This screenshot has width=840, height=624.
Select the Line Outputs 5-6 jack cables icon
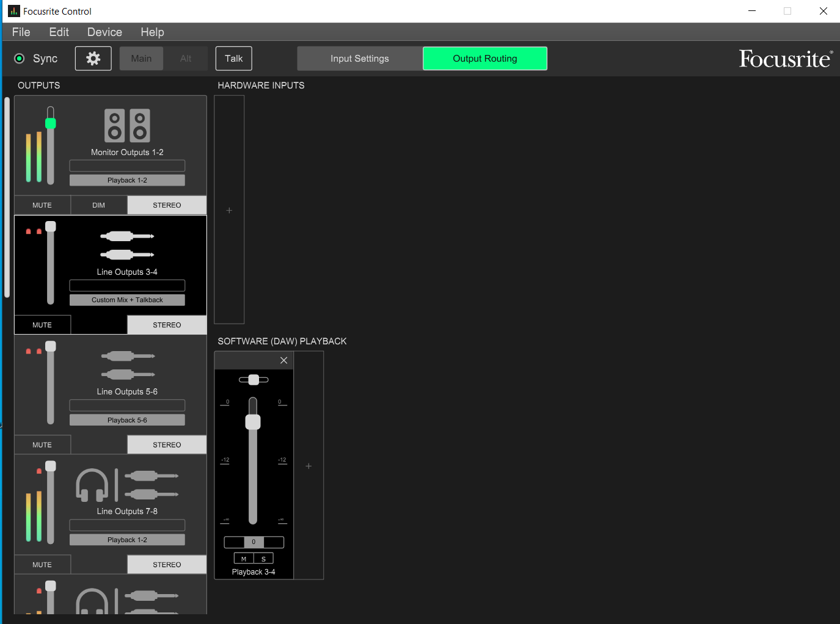pos(127,365)
